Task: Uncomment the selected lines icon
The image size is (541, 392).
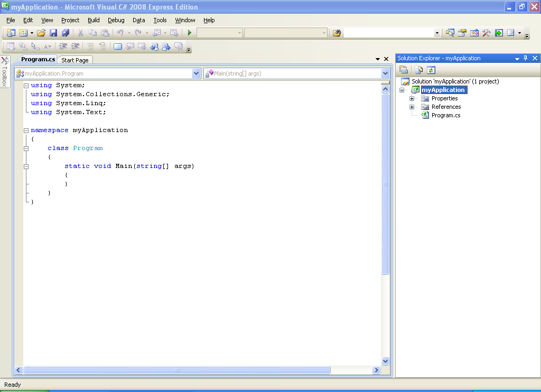Action: pyautogui.click(x=102, y=46)
